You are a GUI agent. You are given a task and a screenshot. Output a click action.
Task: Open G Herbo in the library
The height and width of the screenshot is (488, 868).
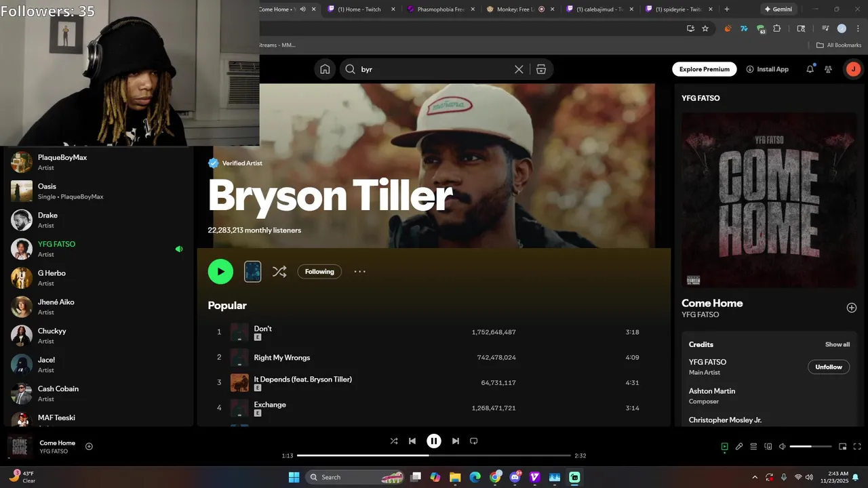pyautogui.click(x=98, y=278)
